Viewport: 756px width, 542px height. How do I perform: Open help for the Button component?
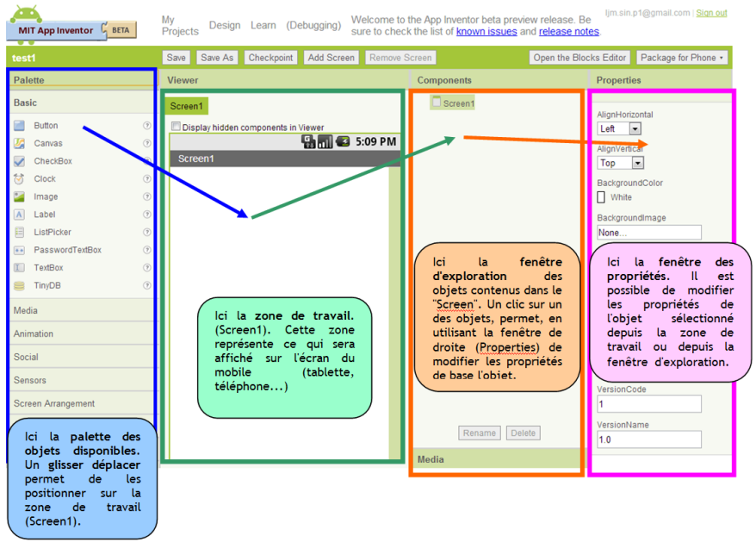[147, 126]
